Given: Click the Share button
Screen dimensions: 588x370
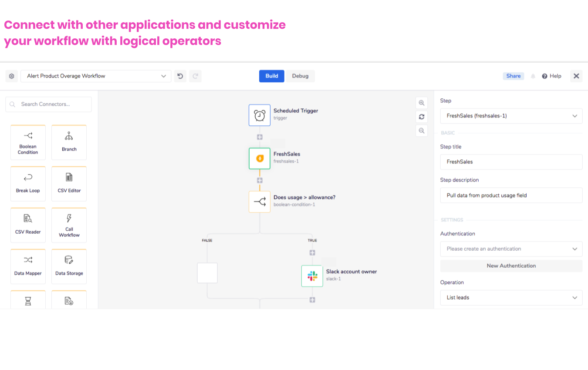Looking at the screenshot, I should point(513,76).
